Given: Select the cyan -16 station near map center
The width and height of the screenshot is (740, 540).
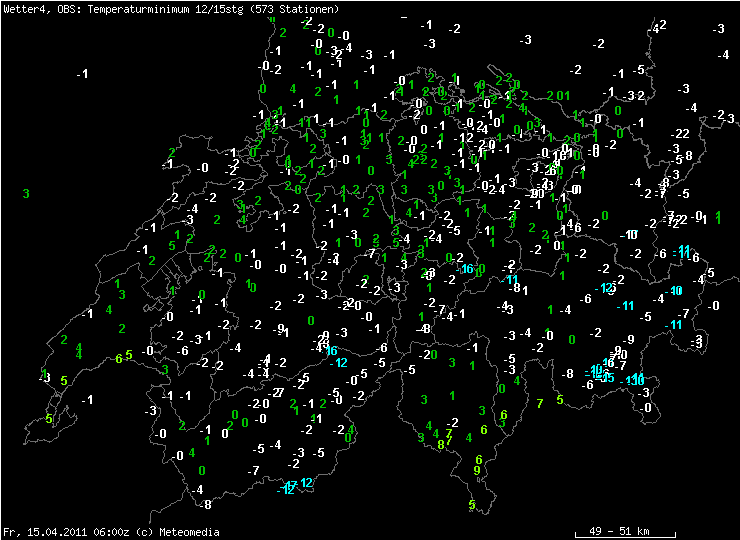Looking at the screenshot, I should click(464, 269).
